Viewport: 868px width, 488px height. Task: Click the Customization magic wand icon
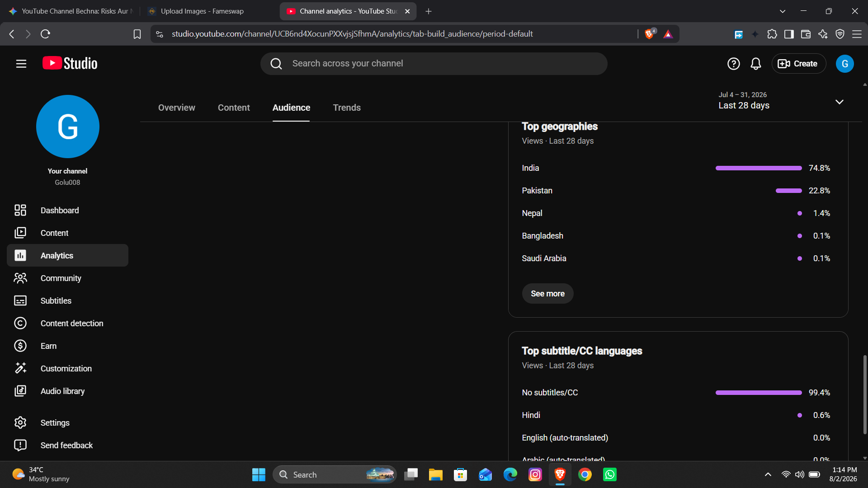tap(20, 368)
